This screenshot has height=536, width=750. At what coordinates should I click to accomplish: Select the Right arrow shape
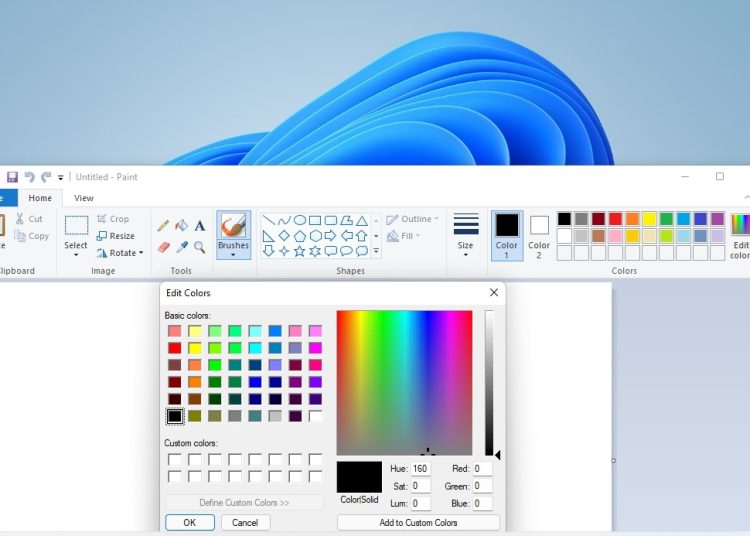pos(330,236)
